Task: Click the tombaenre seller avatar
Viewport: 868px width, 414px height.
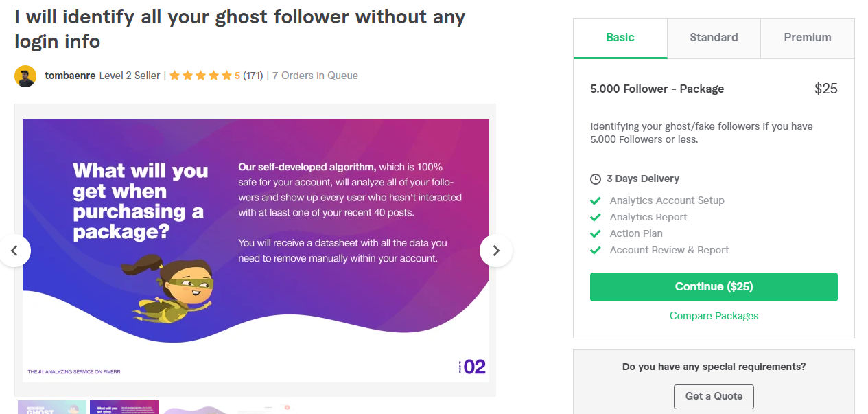Action: tap(25, 76)
